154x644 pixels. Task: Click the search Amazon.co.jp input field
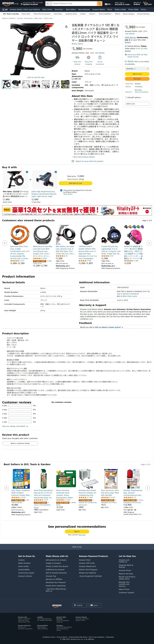click(x=74, y=3)
